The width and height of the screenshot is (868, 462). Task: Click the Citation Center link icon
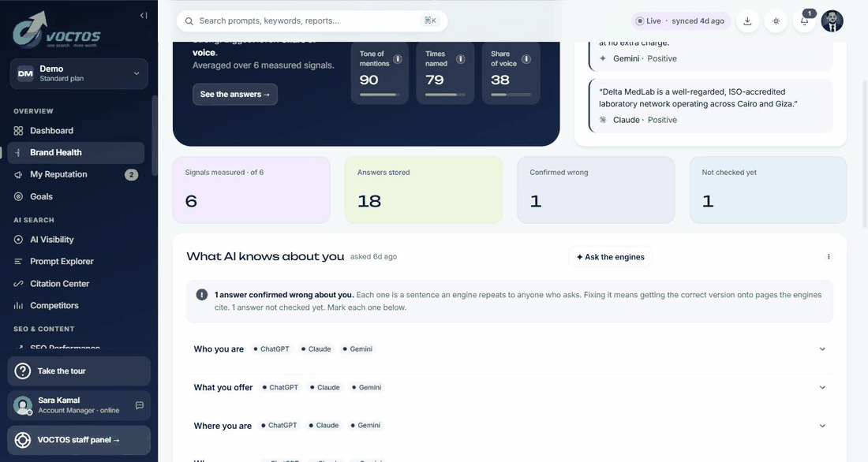pyautogui.click(x=18, y=283)
